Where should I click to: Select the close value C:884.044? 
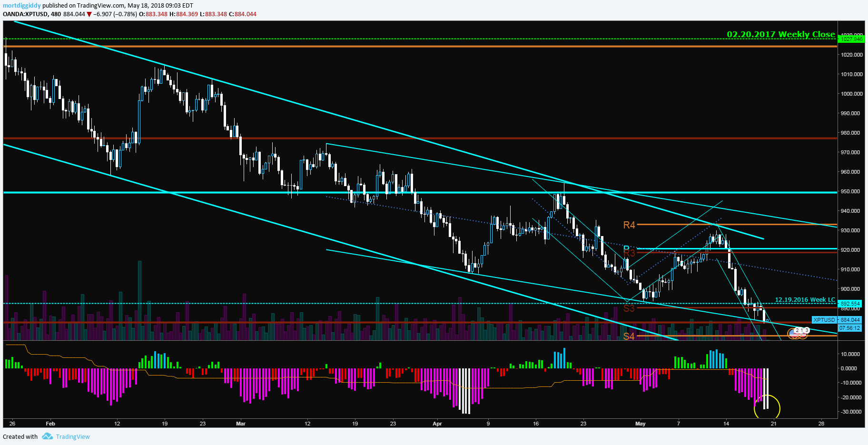click(243, 14)
